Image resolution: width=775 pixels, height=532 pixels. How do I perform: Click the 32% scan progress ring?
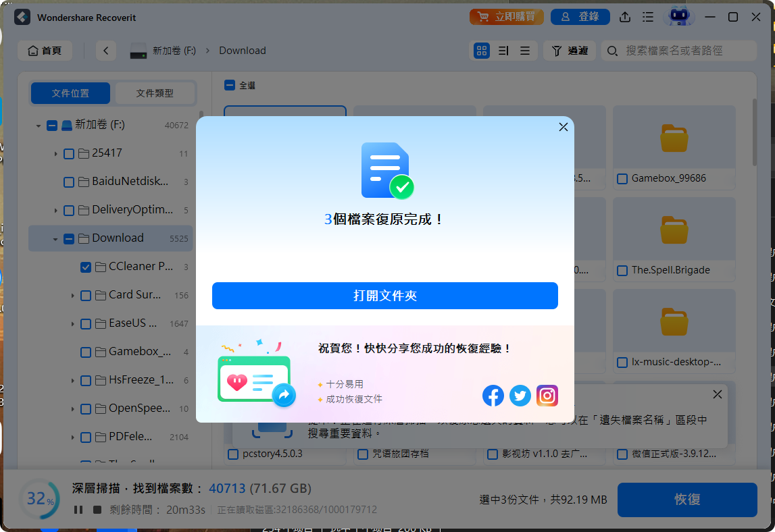click(x=40, y=499)
